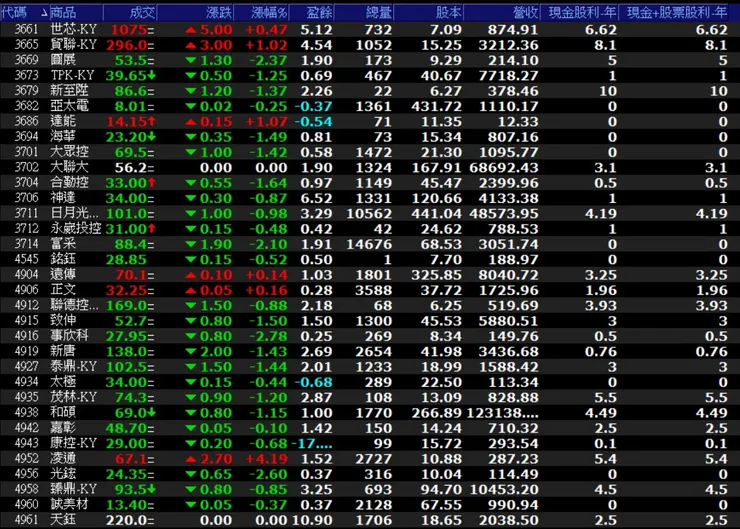The width and height of the screenshot is (740, 529).
Task: Select the 泰鼎-KY stock name
Action: coord(74,366)
